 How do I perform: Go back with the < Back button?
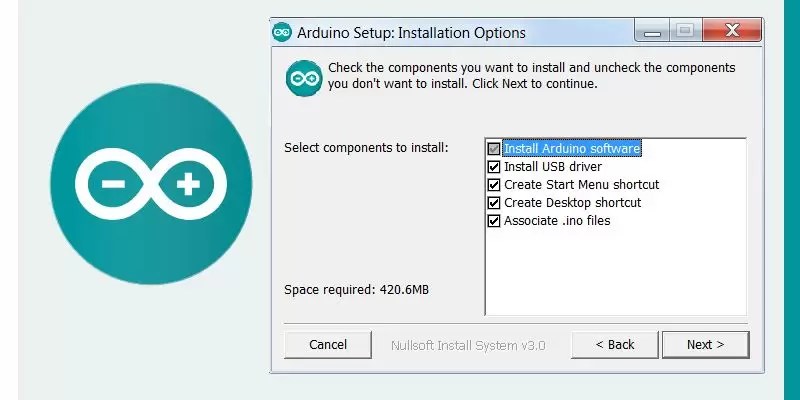tap(615, 345)
